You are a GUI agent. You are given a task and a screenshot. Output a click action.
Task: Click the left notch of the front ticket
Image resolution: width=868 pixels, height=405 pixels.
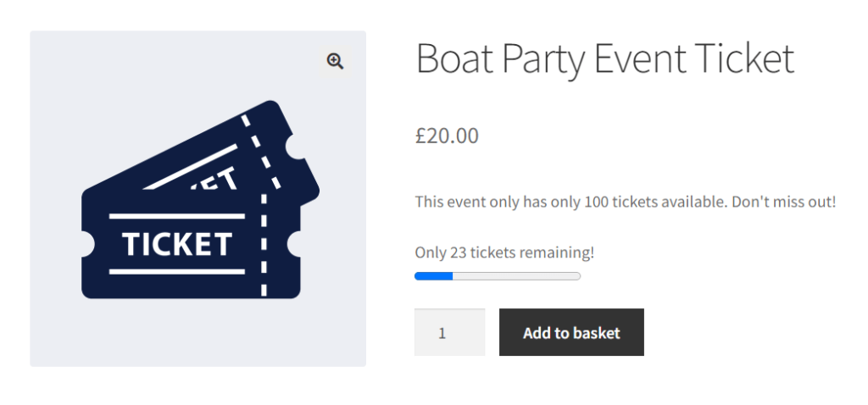click(x=85, y=245)
